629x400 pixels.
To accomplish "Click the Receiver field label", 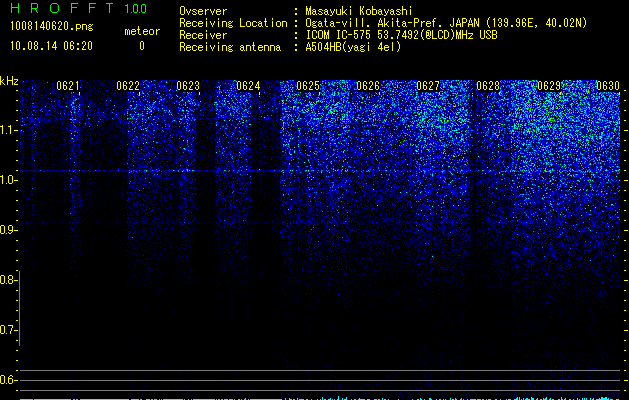I will tap(203, 35).
